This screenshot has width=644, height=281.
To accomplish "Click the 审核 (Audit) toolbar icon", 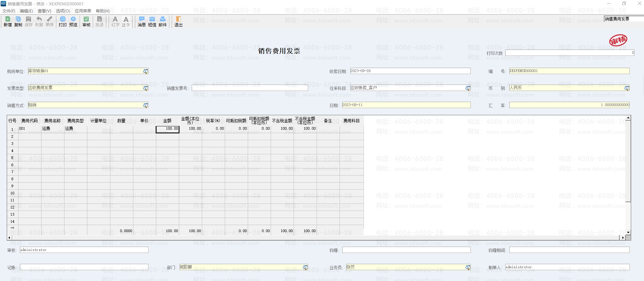I will point(86,21).
